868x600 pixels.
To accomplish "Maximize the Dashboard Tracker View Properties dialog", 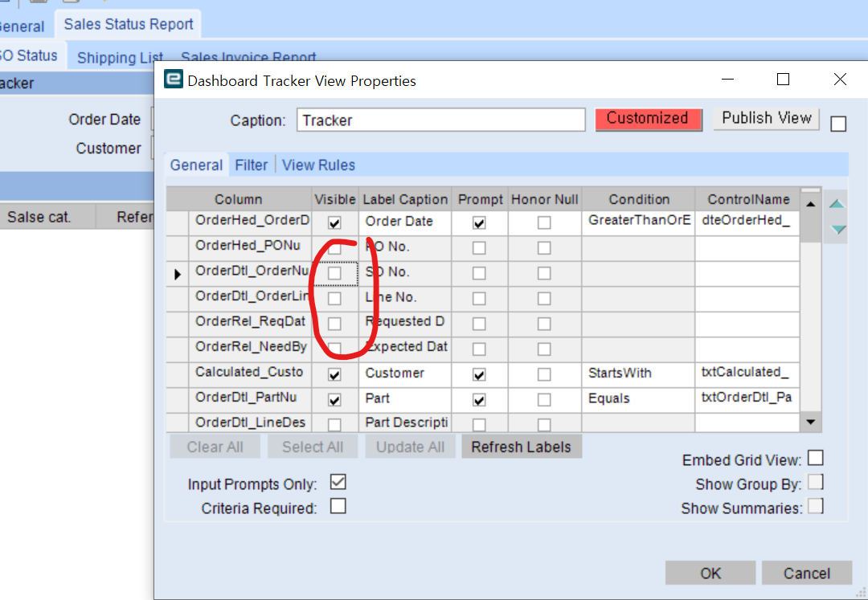I will (783, 80).
